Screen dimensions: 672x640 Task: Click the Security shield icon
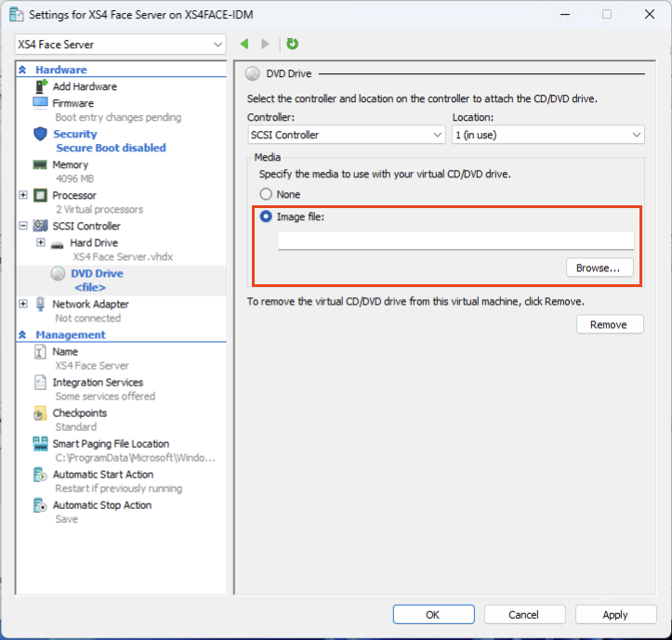(x=40, y=134)
